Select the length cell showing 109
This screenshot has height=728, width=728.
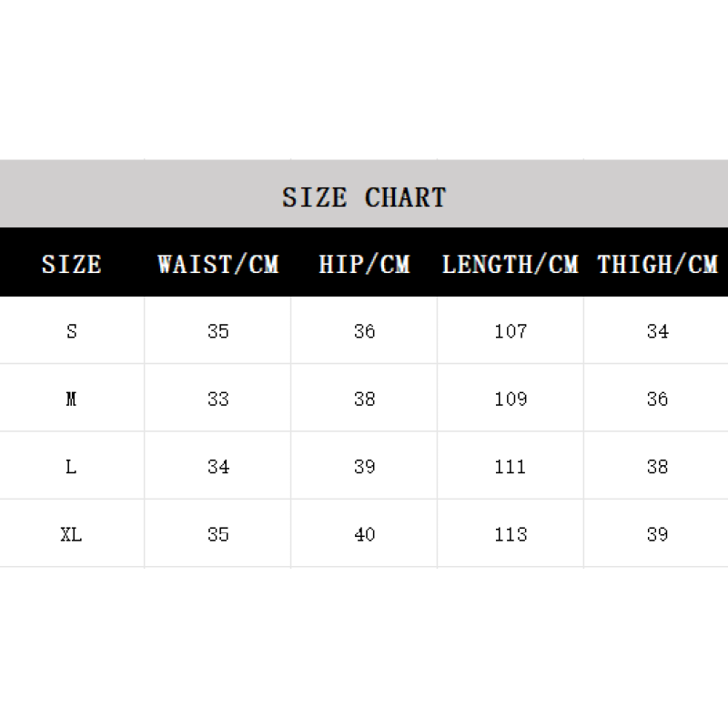click(x=511, y=399)
